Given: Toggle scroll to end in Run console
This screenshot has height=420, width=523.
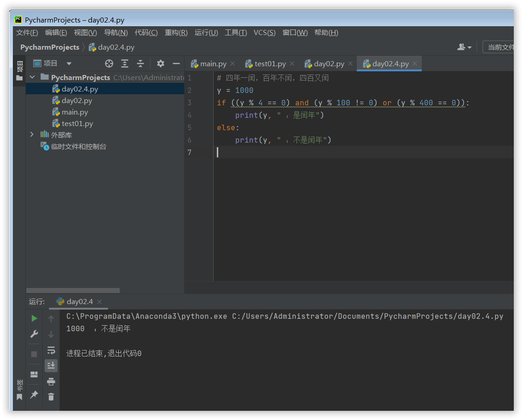Looking at the screenshot, I should click(51, 366).
